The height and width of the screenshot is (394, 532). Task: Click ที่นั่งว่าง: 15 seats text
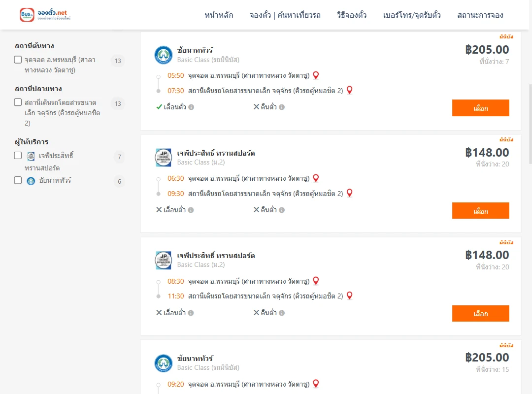tap(492, 369)
